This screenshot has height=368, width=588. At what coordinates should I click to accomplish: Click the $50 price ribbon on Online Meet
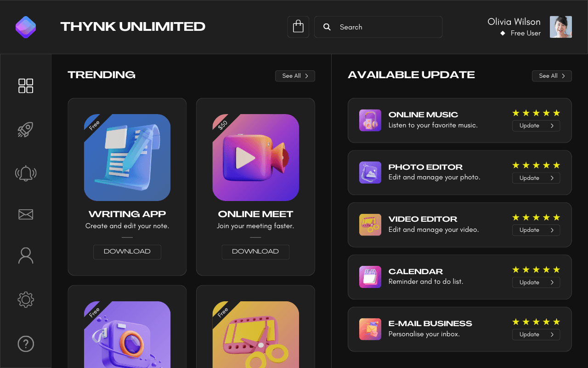pyautogui.click(x=222, y=125)
